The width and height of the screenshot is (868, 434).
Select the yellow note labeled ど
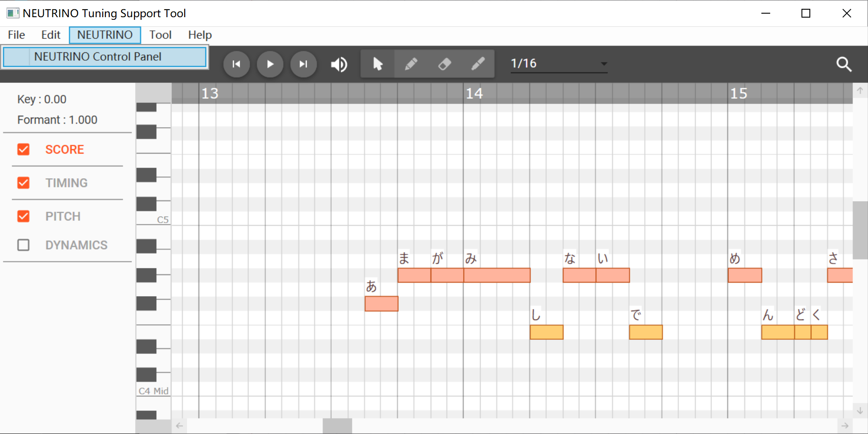(803, 332)
